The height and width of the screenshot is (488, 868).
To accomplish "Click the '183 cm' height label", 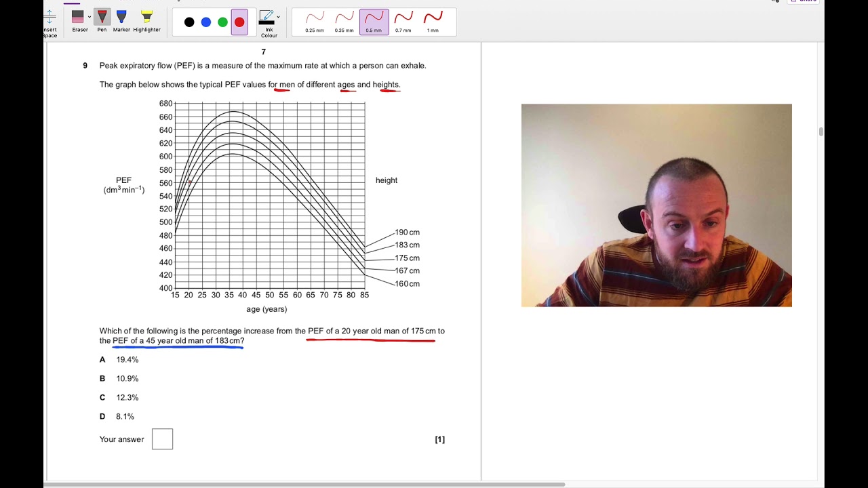I will coord(408,245).
